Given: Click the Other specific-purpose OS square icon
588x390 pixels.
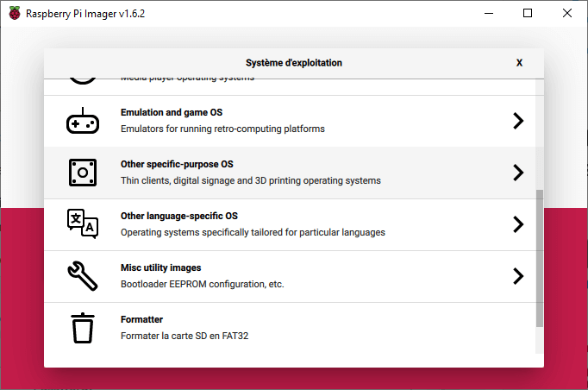Looking at the screenshot, I should 83,173.
